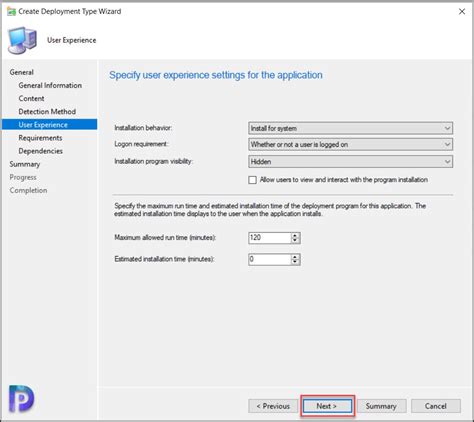Open the Installation program visibility dropdown
Screen dimensions: 474x422
350,162
